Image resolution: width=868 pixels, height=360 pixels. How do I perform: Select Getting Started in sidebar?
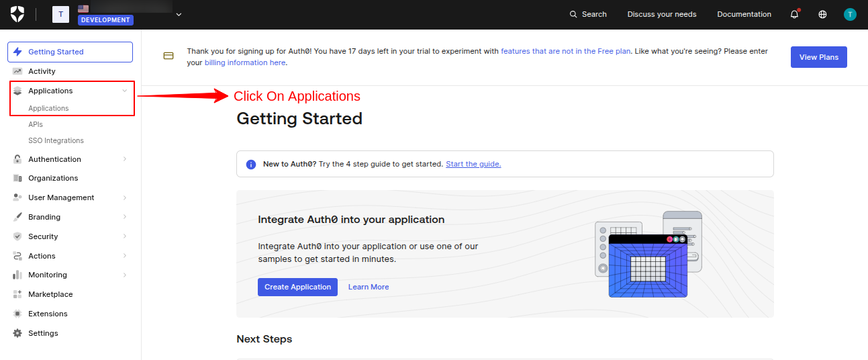pyautogui.click(x=70, y=52)
